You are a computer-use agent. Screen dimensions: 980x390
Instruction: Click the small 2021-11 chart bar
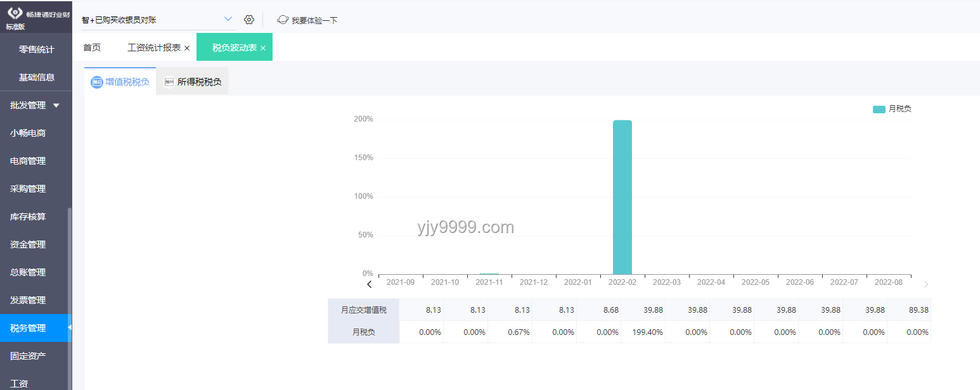[x=489, y=274]
